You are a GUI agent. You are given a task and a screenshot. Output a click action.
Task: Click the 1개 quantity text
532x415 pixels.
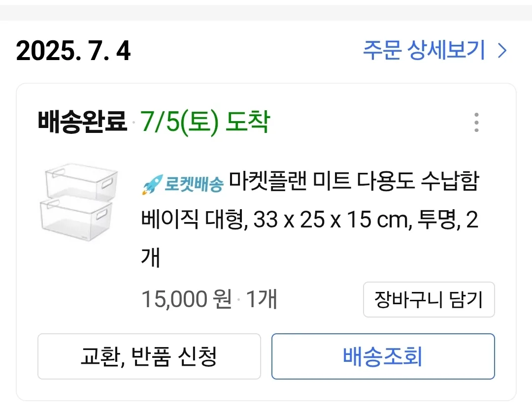point(261,299)
